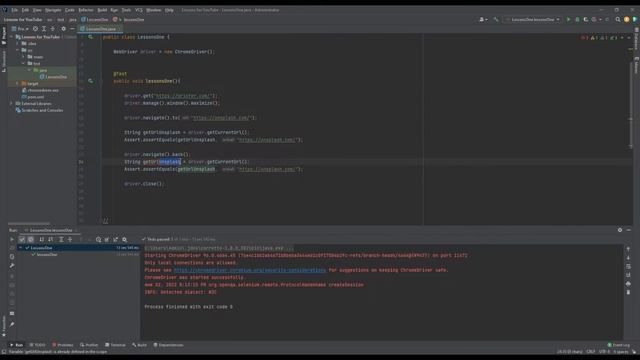
Task: Open the Tools menu
Action: (x=127, y=10)
